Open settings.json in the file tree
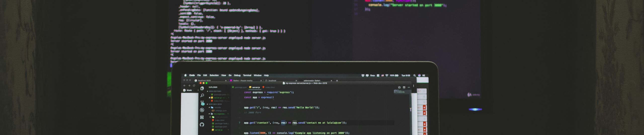Viewport: 644px width, 135px height. coord(220,111)
